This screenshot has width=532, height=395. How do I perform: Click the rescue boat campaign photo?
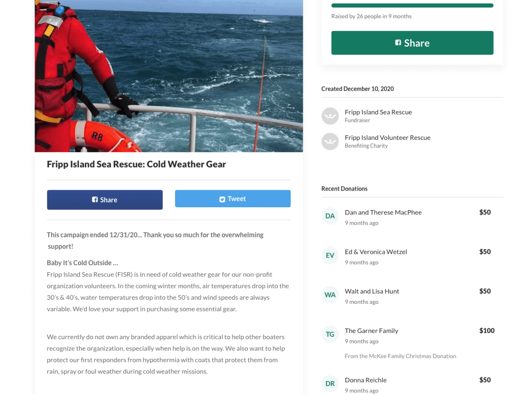coord(169,76)
